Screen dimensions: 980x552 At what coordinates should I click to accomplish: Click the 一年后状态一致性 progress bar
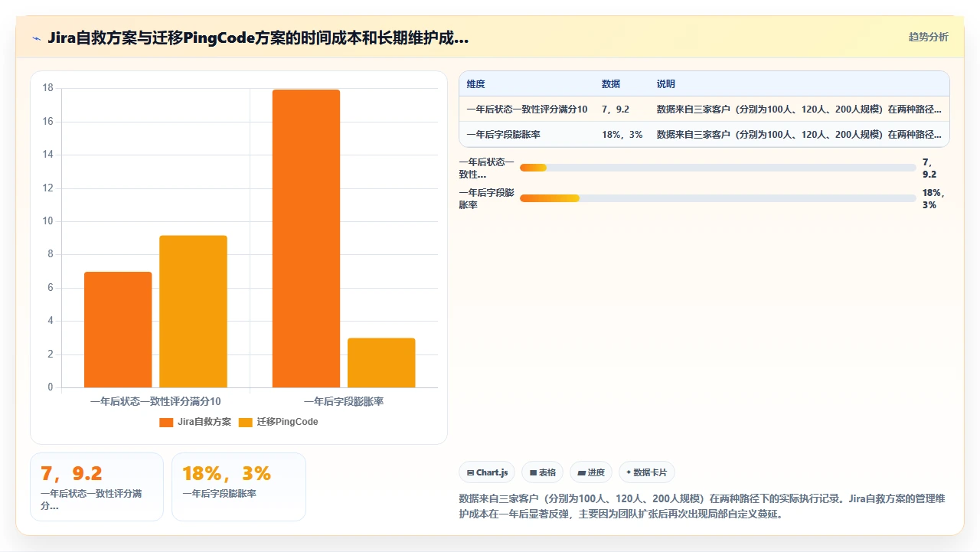coord(718,168)
